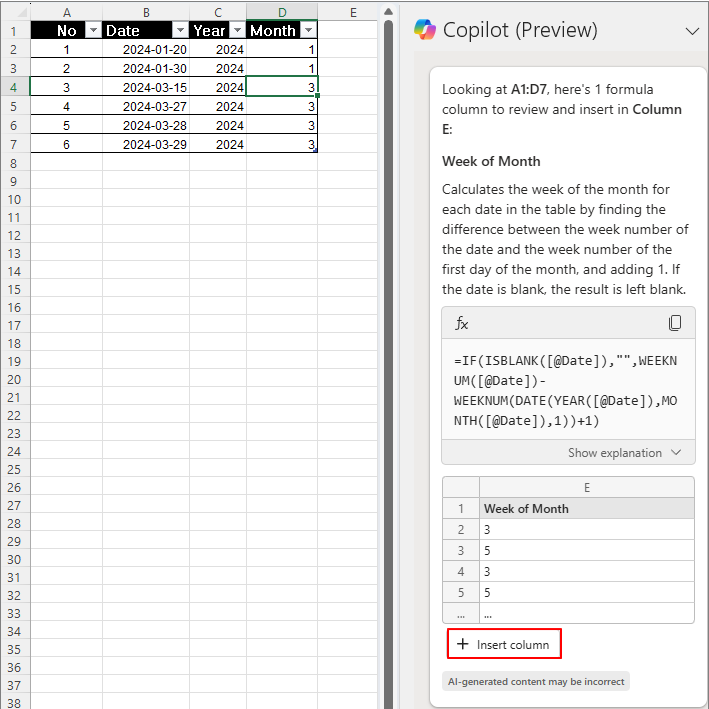
Task: Select column E header
Action: [353, 12]
